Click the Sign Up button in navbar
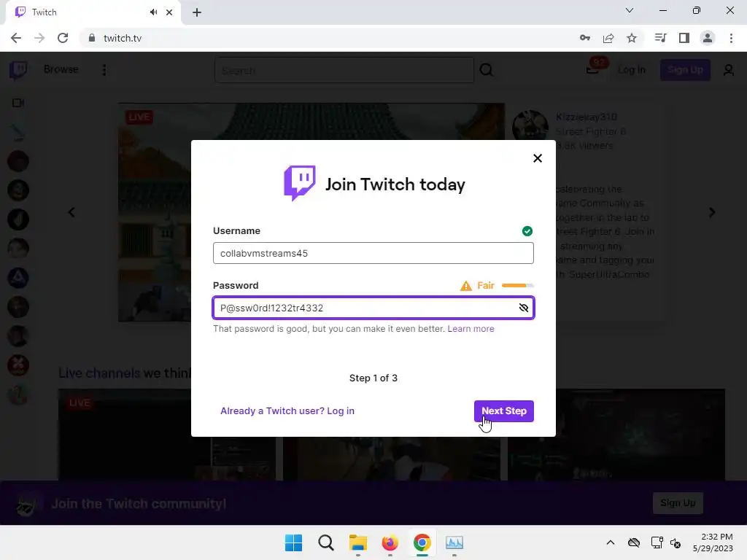The width and height of the screenshot is (747, 560). 685,70
